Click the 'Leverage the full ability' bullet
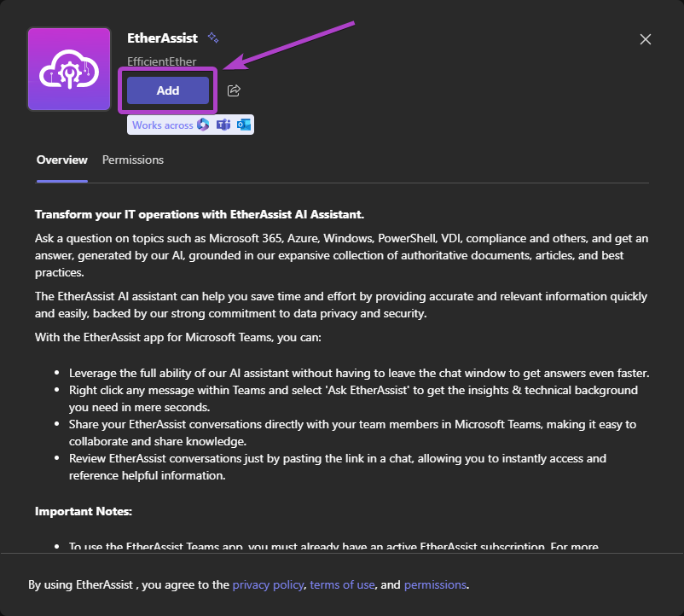684x616 pixels. click(359, 373)
